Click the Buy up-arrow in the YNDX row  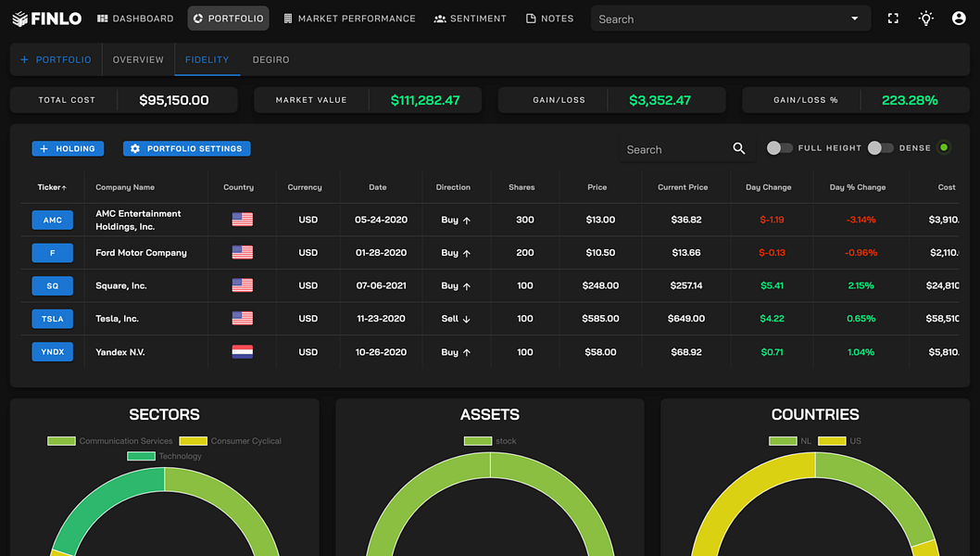(466, 353)
